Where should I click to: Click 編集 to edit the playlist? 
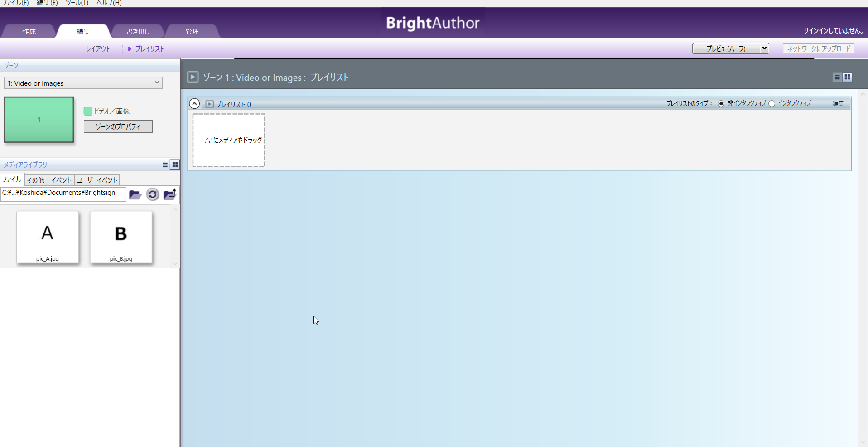click(837, 103)
